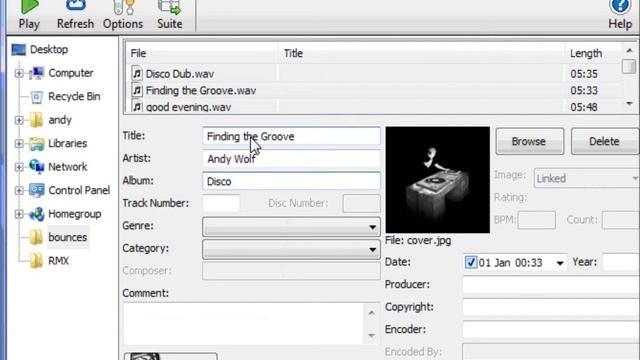Image resolution: width=640 pixels, height=360 pixels.
Task: Sort list by Length column header
Action: point(593,53)
